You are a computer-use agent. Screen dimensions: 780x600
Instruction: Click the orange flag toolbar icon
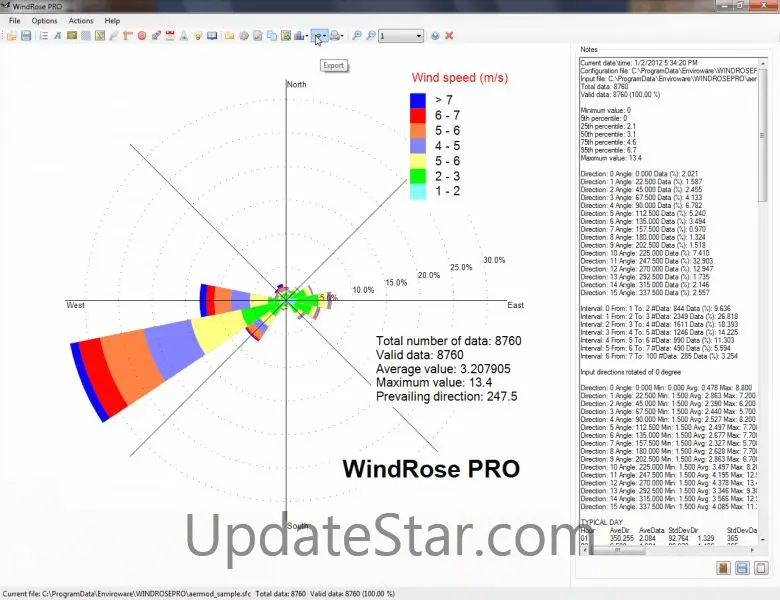[x=127, y=36]
